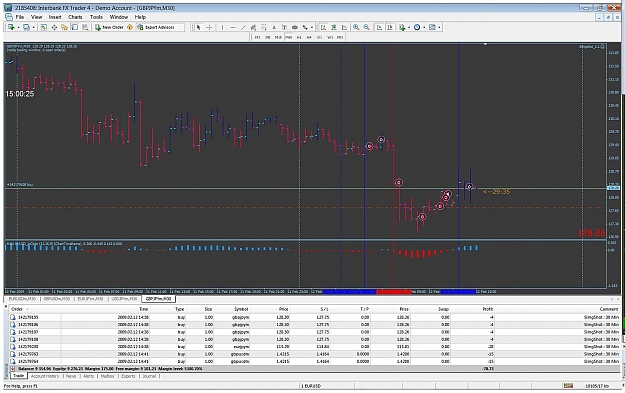Image resolution: width=625 pixels, height=393 pixels.
Task: Switch to the USDJPYm,M30 chart tab
Action: 124,299
